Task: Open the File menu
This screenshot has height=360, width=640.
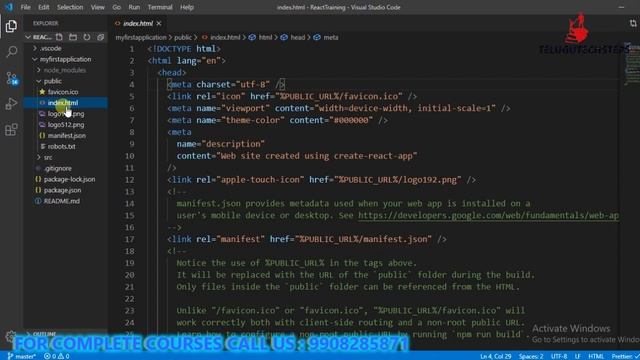Action: 25,7
